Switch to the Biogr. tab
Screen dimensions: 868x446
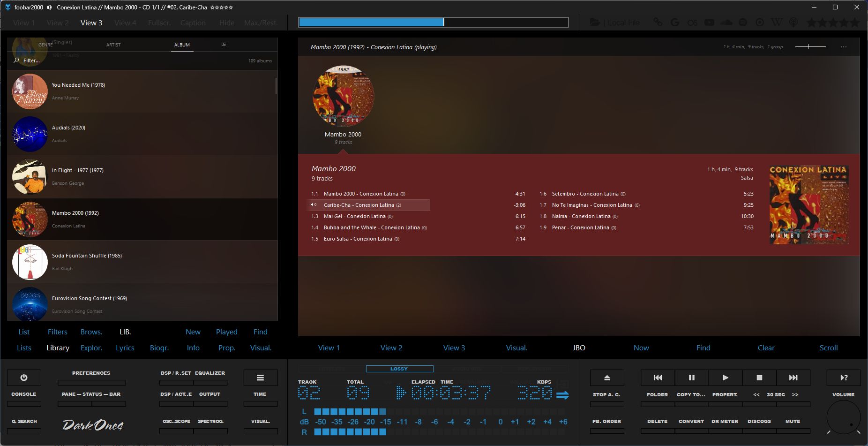(x=159, y=348)
